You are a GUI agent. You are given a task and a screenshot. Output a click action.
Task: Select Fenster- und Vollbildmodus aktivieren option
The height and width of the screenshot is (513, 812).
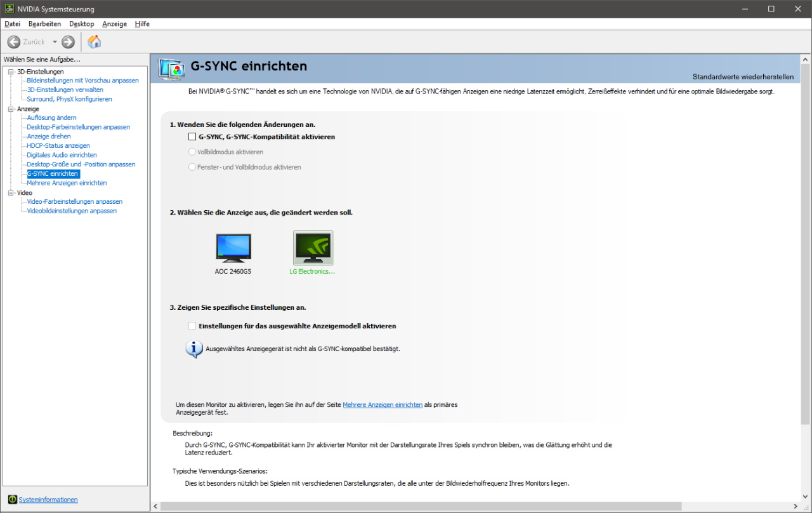pyautogui.click(x=192, y=167)
